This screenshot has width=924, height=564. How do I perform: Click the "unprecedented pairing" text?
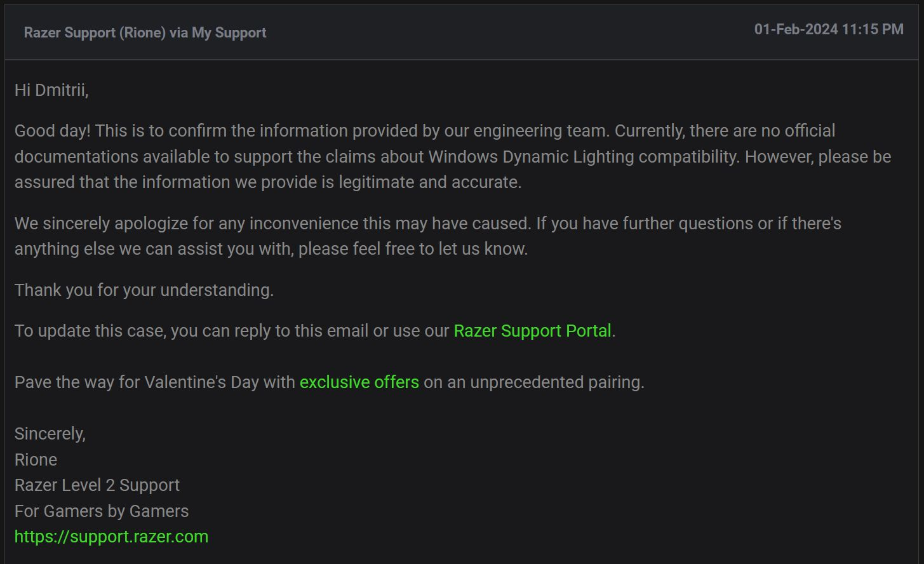[x=557, y=382]
